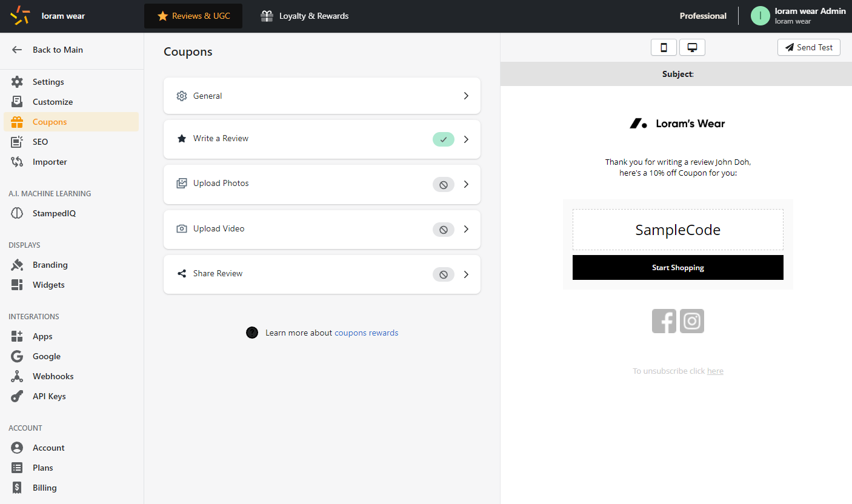Click the SampleCode coupon box
The image size is (852, 504).
[678, 230]
